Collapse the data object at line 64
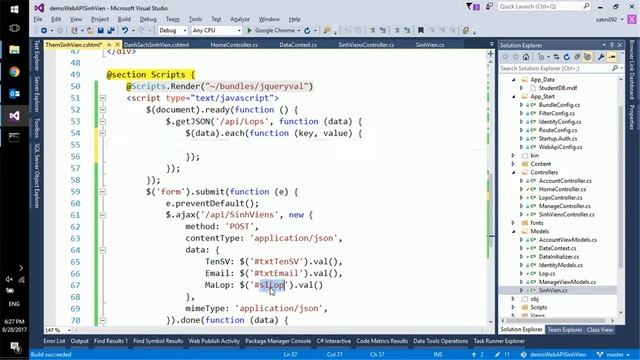 pos(102,250)
